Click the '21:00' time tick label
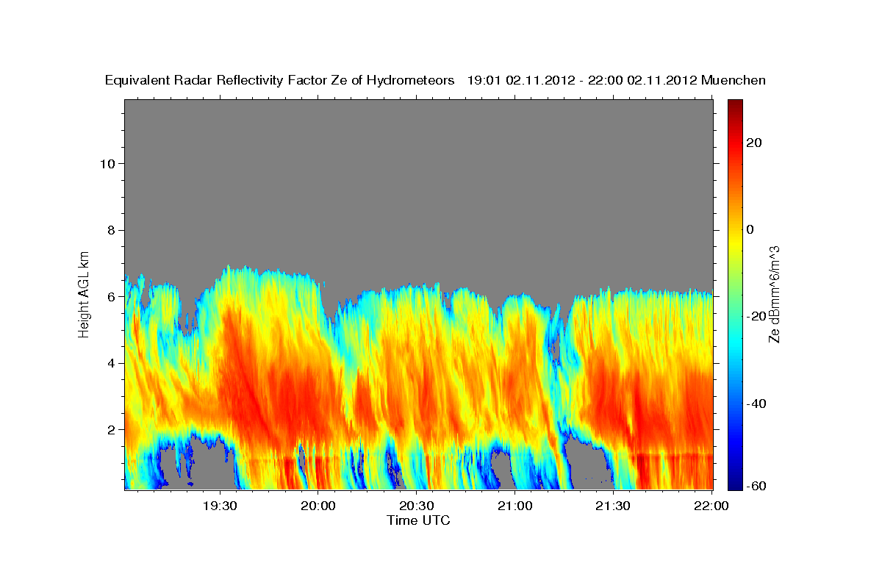Image resolution: width=882 pixels, height=588 pixels. coord(514,506)
